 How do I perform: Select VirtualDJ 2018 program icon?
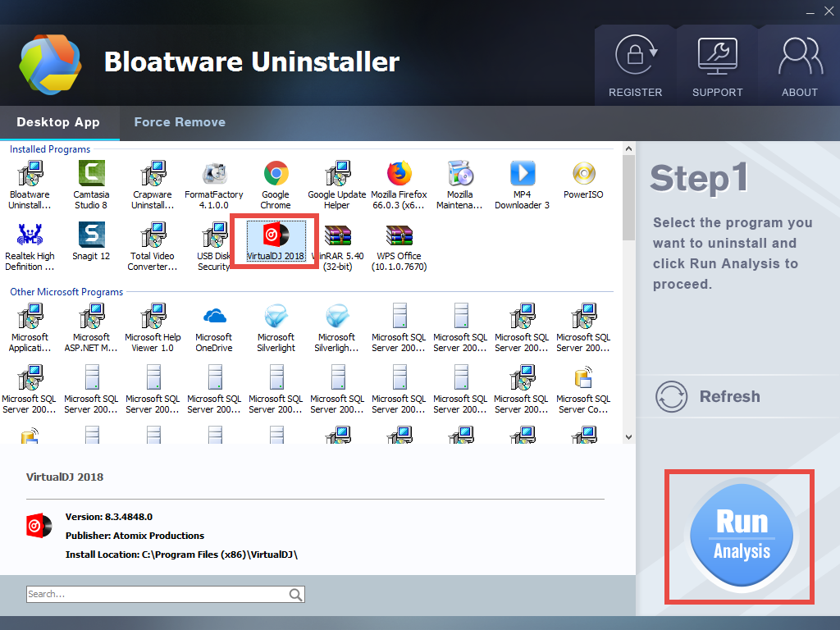pyautogui.click(x=276, y=235)
